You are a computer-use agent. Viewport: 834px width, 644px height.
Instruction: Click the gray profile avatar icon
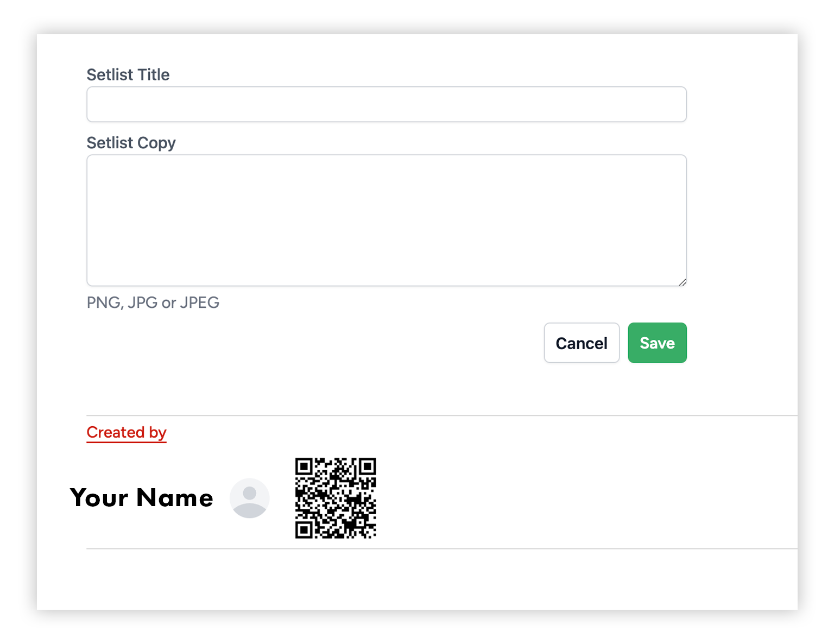pos(249,498)
